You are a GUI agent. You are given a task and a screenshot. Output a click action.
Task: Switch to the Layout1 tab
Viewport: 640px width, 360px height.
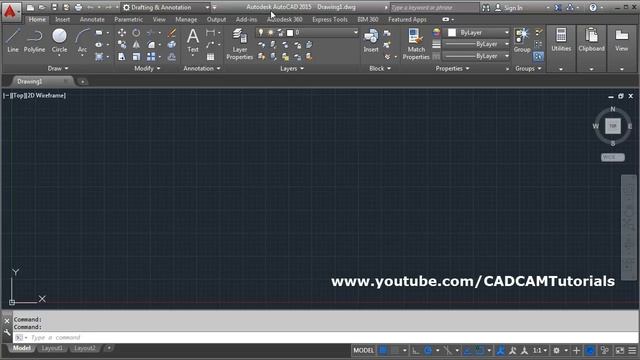click(52, 348)
